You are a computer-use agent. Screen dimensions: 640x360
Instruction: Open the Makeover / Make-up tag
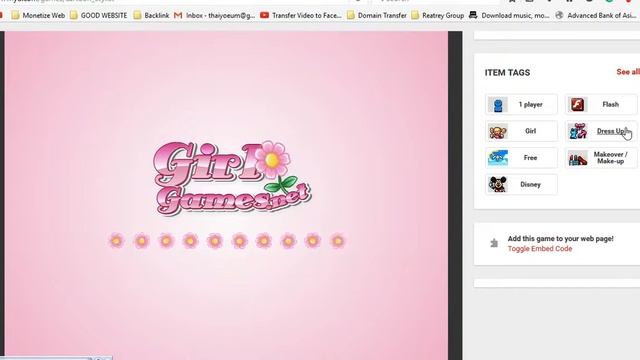(x=601, y=158)
